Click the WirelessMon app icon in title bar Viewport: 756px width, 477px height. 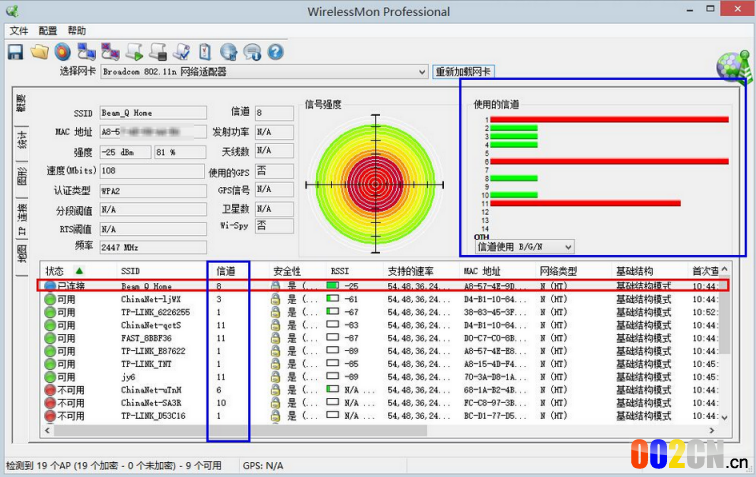(x=12, y=11)
